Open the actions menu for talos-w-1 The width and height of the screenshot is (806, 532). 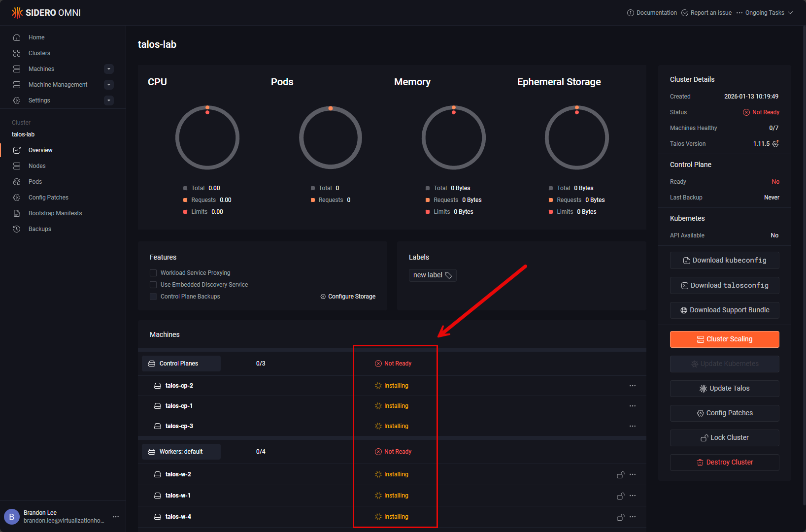tap(633, 496)
